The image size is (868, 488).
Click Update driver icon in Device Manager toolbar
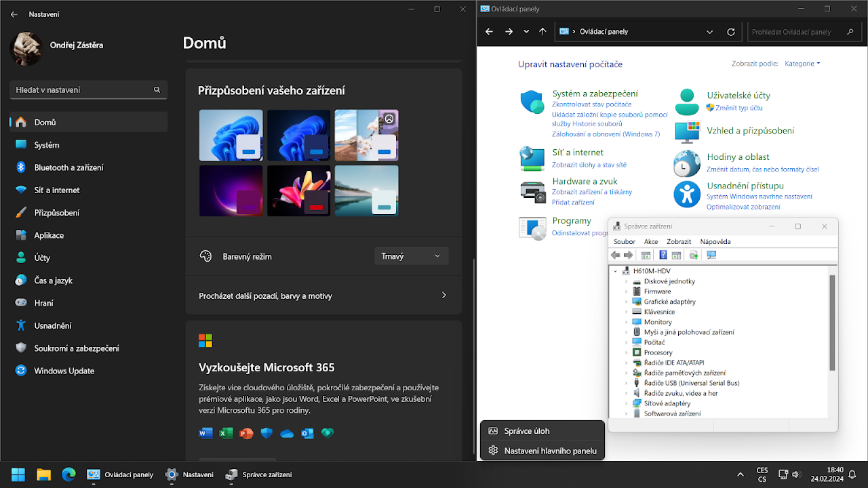coord(693,256)
